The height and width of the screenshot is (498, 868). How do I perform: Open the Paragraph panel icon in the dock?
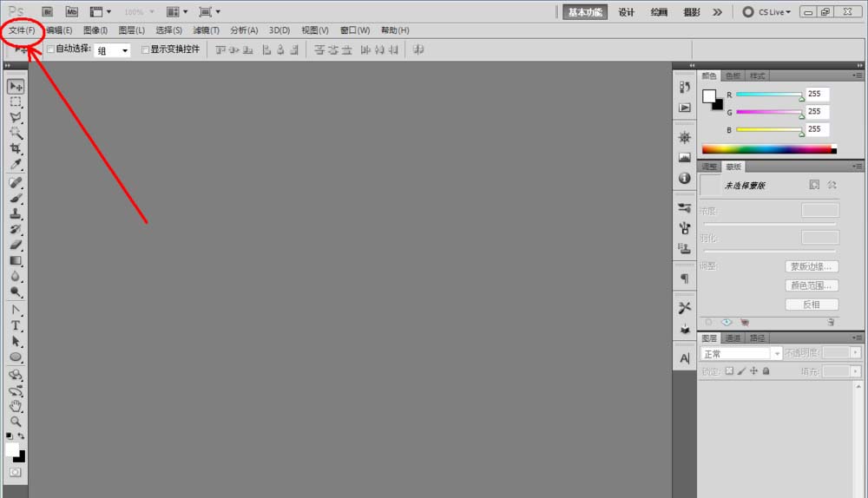coord(685,278)
